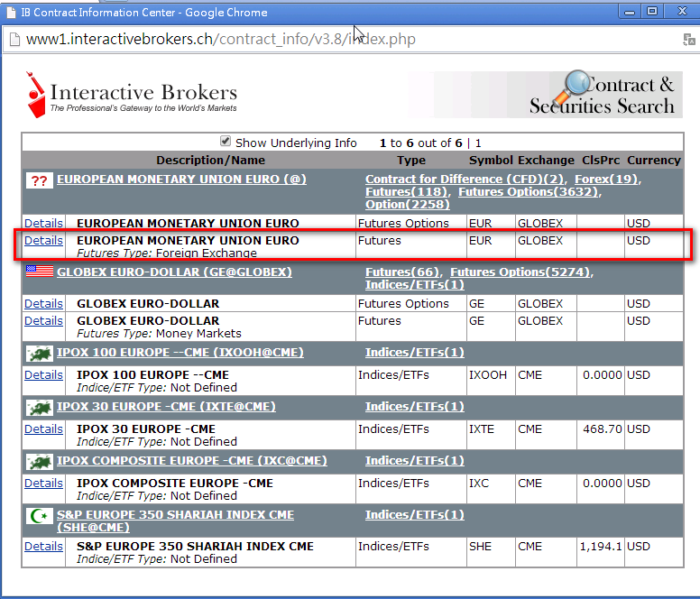The width and height of the screenshot is (700, 599).
Task: Click the US flag icon next to GLOBEX EURO-DOLLAR
Action: 40,272
